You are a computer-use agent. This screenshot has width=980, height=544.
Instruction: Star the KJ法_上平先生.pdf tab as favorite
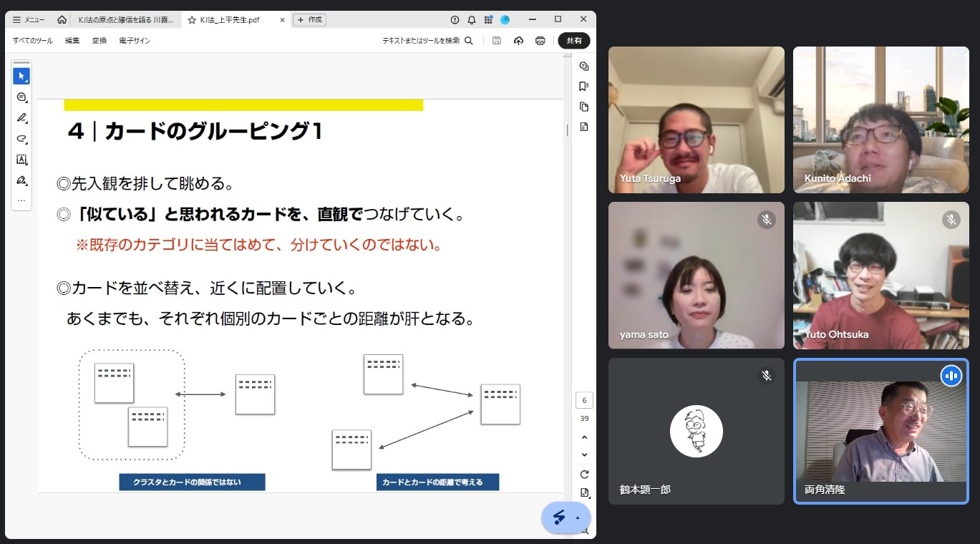coord(192,20)
